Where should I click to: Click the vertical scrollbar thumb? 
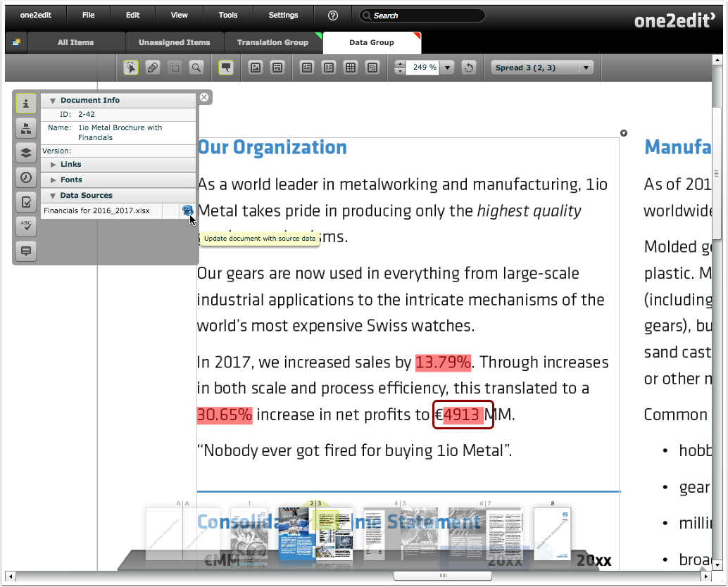[717, 174]
